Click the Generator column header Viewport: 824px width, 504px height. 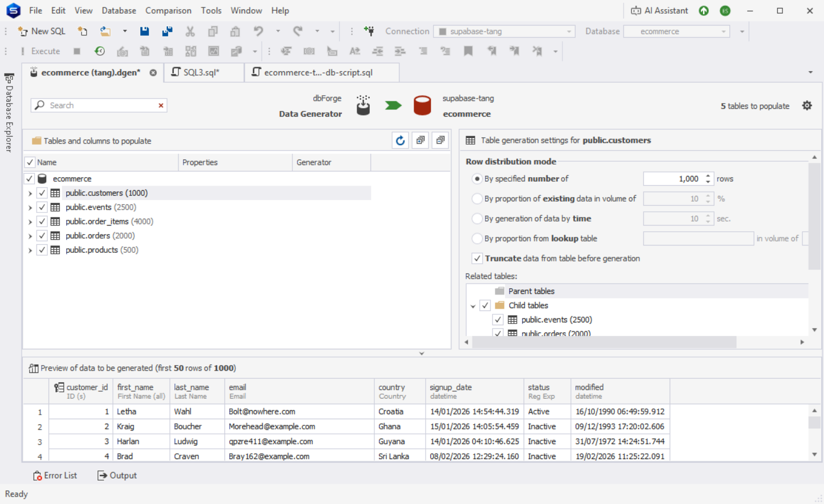(331, 162)
